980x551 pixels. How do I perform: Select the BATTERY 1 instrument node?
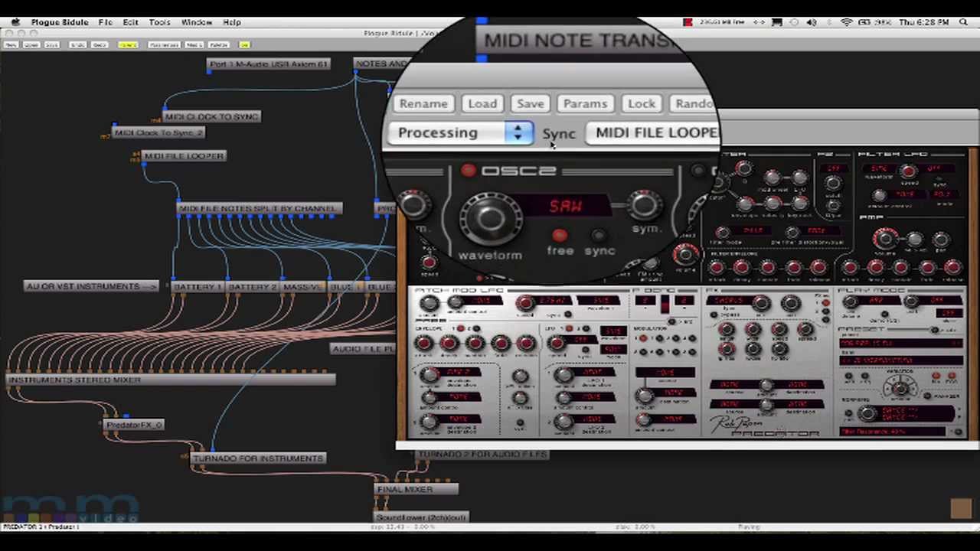(x=198, y=286)
